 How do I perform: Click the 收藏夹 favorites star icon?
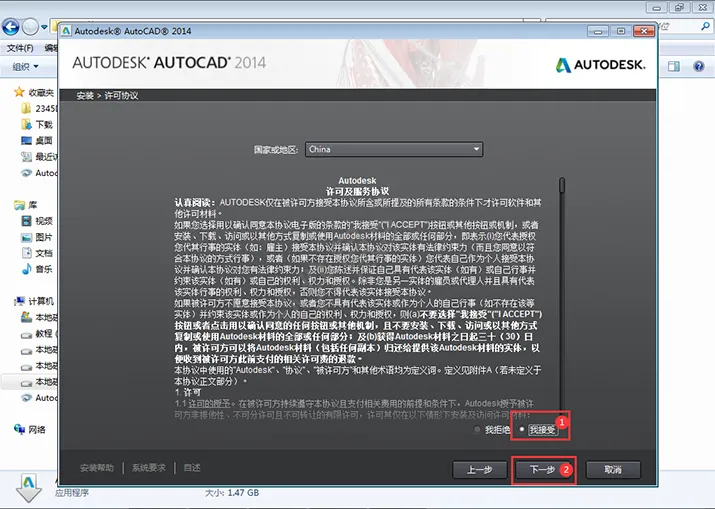pos(19,92)
